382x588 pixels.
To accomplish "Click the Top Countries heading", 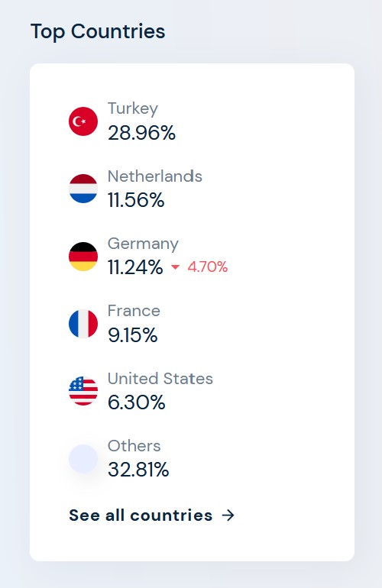I will [98, 31].
